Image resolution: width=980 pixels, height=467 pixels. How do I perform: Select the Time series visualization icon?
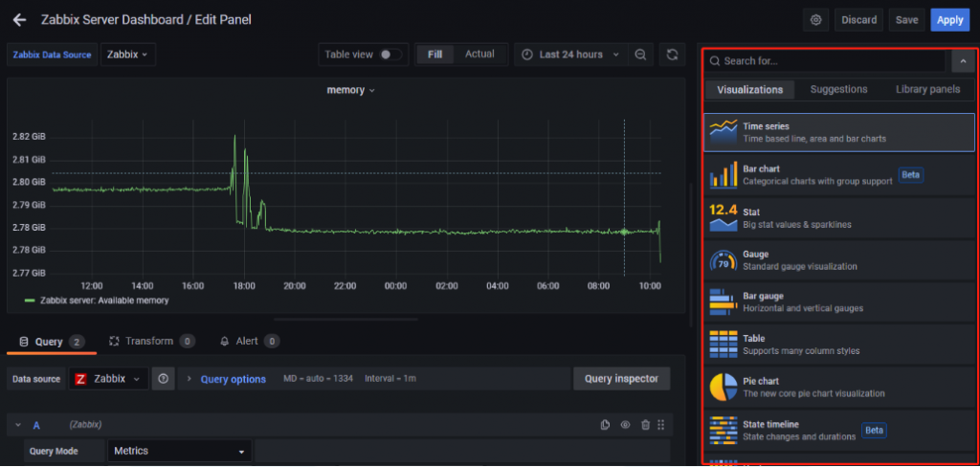pyautogui.click(x=724, y=132)
